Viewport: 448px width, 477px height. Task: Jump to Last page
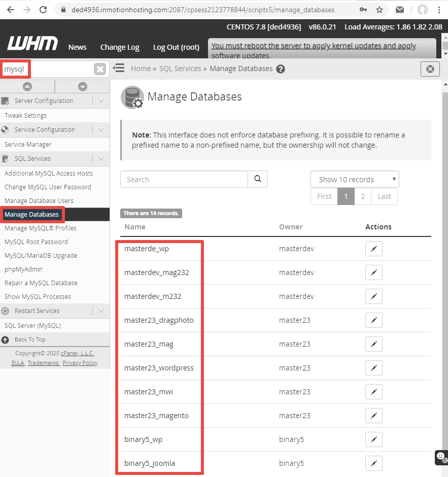384,196
